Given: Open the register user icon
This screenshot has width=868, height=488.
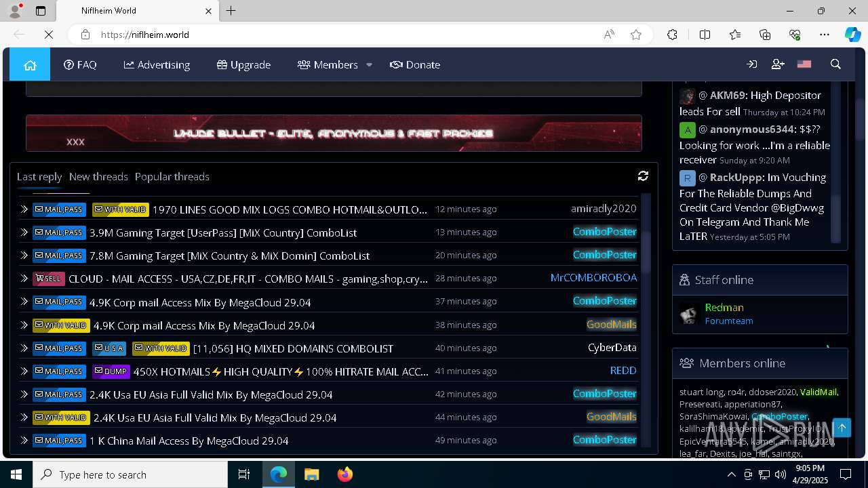Looking at the screenshot, I should point(778,64).
